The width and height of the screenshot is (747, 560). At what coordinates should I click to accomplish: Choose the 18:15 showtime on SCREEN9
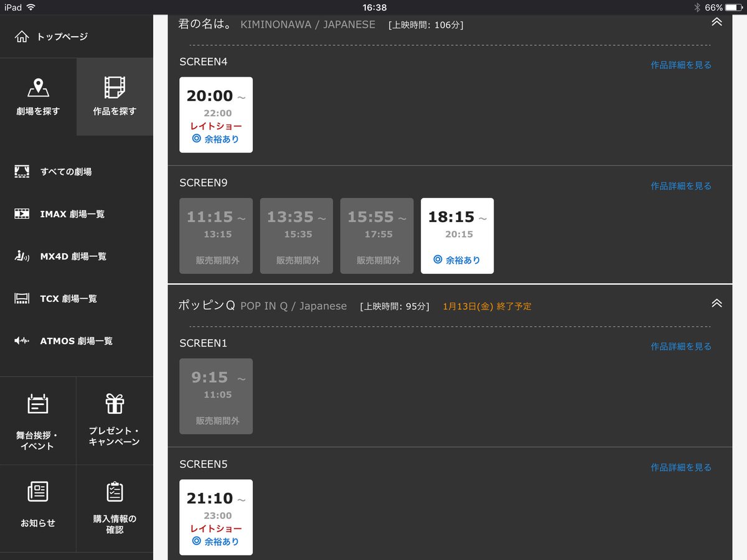point(458,236)
